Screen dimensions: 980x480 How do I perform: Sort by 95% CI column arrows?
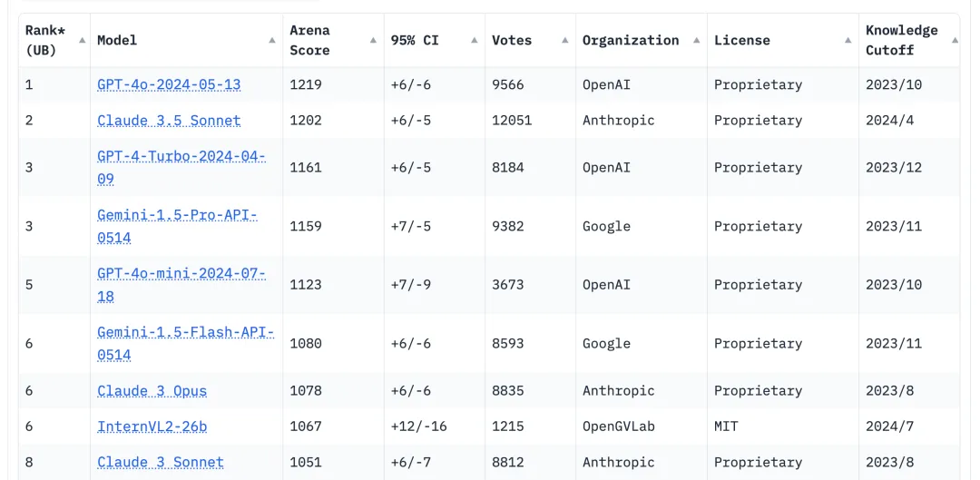coord(475,41)
